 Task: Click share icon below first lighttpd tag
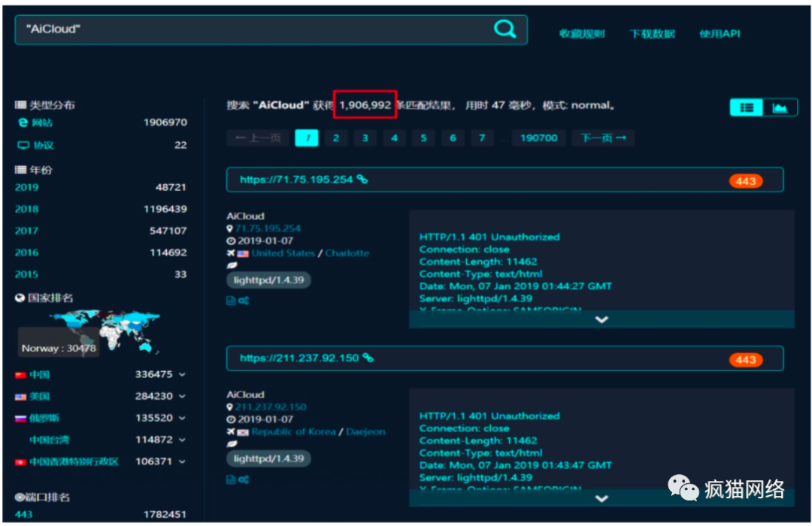244,301
